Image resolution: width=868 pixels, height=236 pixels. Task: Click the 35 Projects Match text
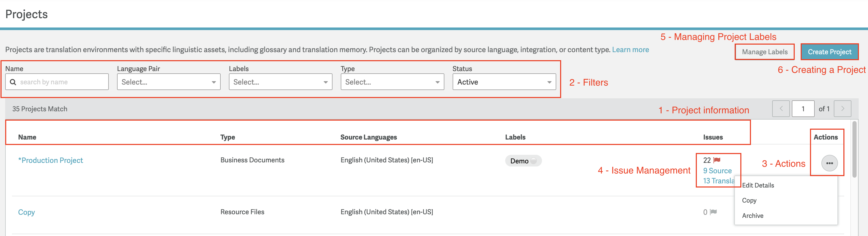click(40, 109)
